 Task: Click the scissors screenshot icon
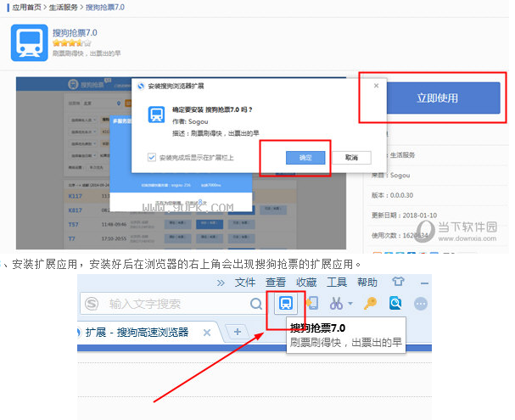[336, 304]
